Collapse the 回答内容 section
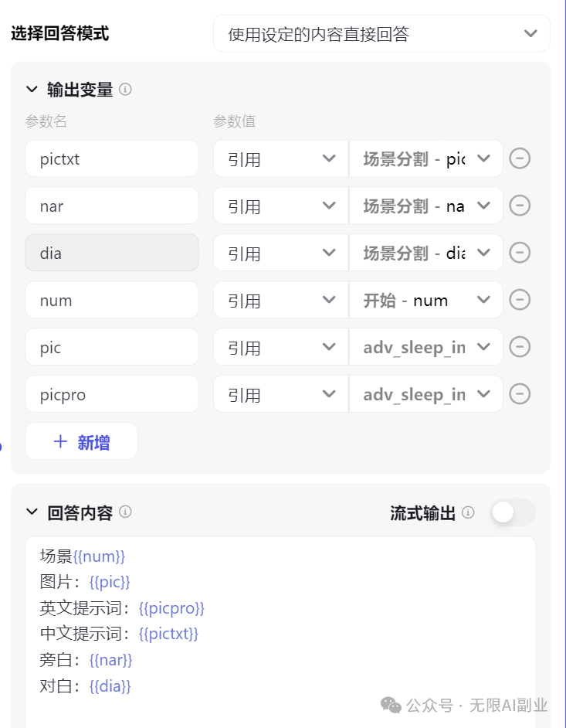Image resolution: width=566 pixels, height=728 pixels. 32,512
